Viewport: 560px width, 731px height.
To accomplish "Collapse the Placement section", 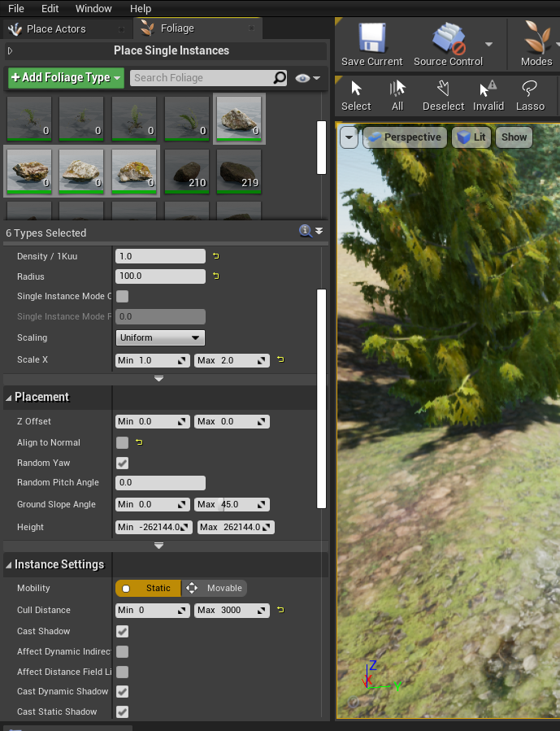I will (9, 398).
